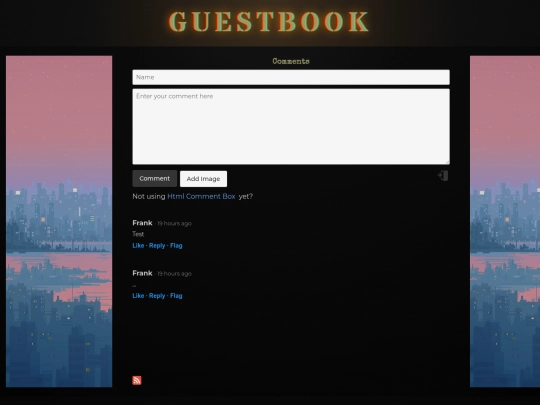The image size is (540, 405).
Task: Click the 'Test' comment text
Action: tap(138, 234)
